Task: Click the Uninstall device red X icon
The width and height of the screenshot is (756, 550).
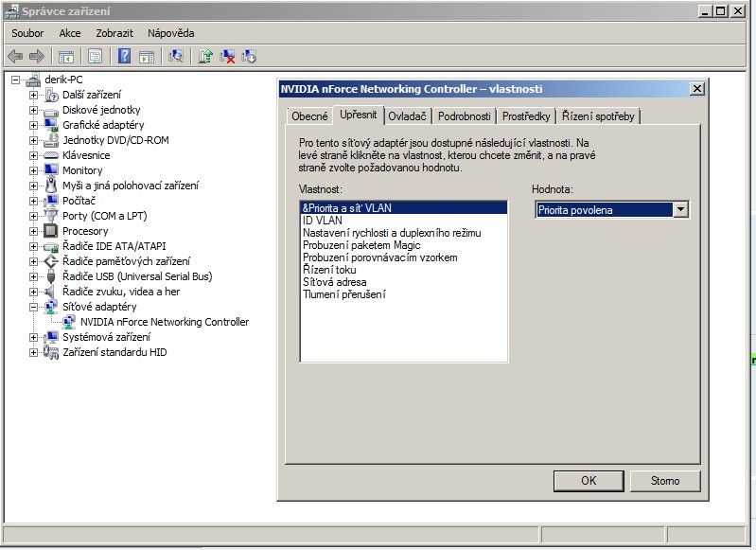Action: tap(227, 57)
